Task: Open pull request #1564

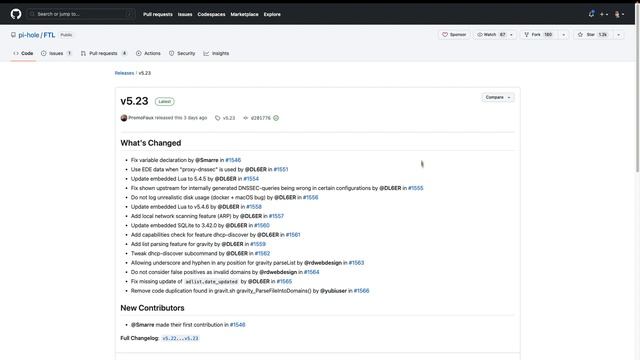Action: pos(311,272)
